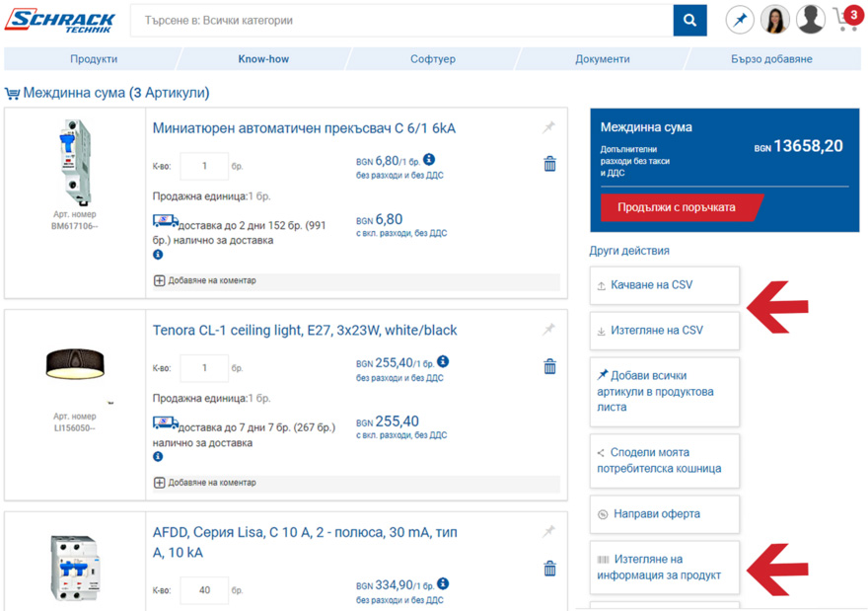Image resolution: width=868 pixels, height=611 pixels.
Task: Click the circuit breaker BM617106 product image
Action: 75,162
